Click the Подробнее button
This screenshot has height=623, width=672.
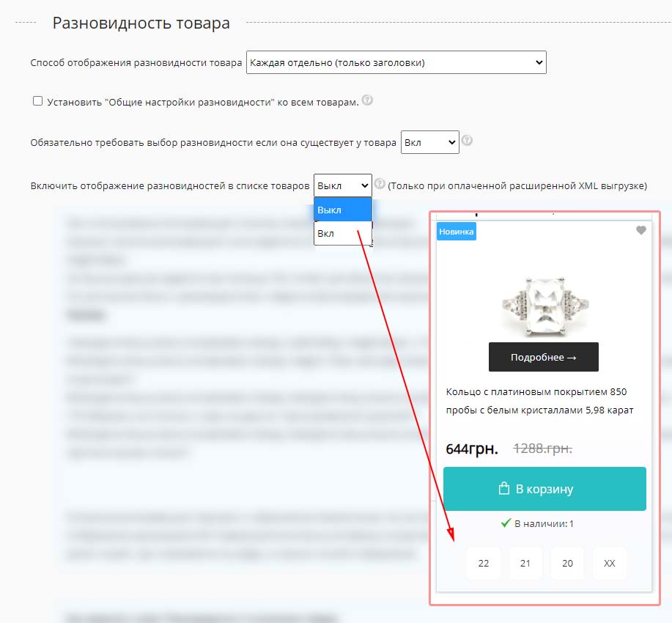pos(544,357)
